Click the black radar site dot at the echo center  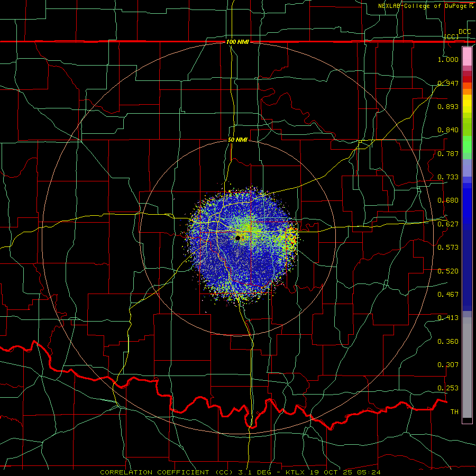pyautogui.click(x=238, y=238)
